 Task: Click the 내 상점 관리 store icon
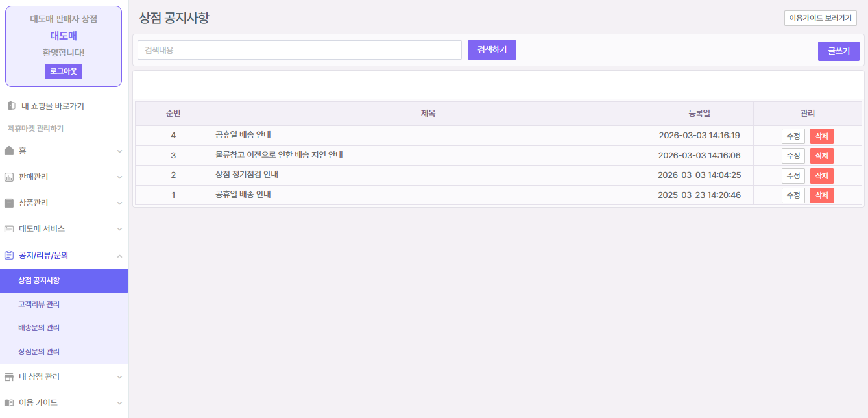coord(9,376)
